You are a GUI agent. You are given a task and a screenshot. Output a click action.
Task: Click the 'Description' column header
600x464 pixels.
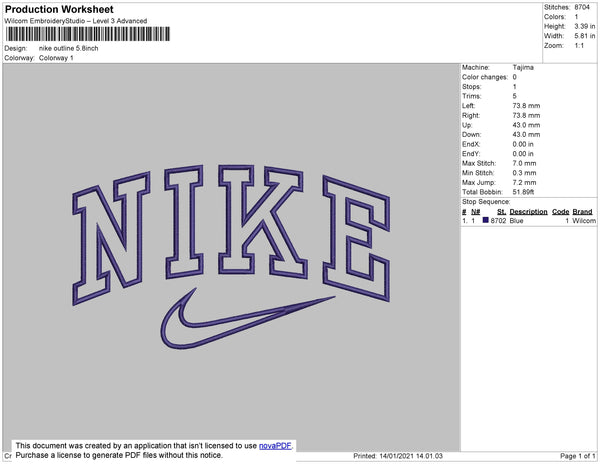pyautogui.click(x=528, y=212)
